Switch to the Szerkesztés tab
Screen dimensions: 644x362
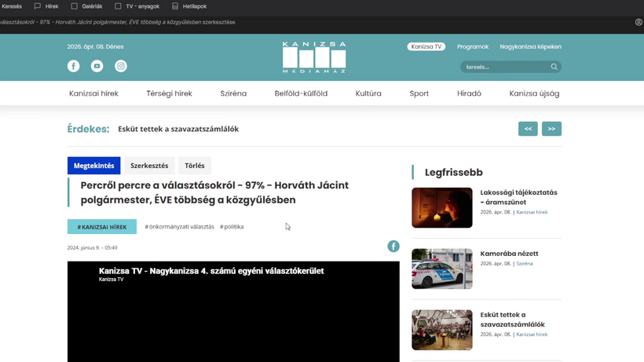pos(149,166)
